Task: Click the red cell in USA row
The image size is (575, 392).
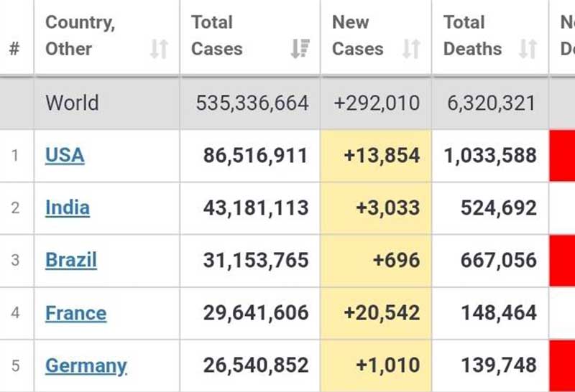Action: [x=562, y=155]
